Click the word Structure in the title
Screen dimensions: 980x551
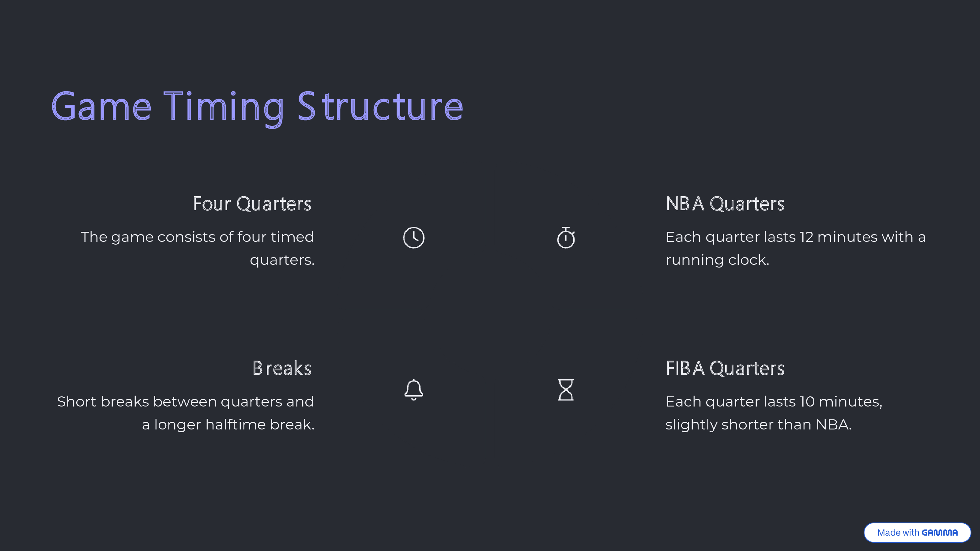(380, 107)
